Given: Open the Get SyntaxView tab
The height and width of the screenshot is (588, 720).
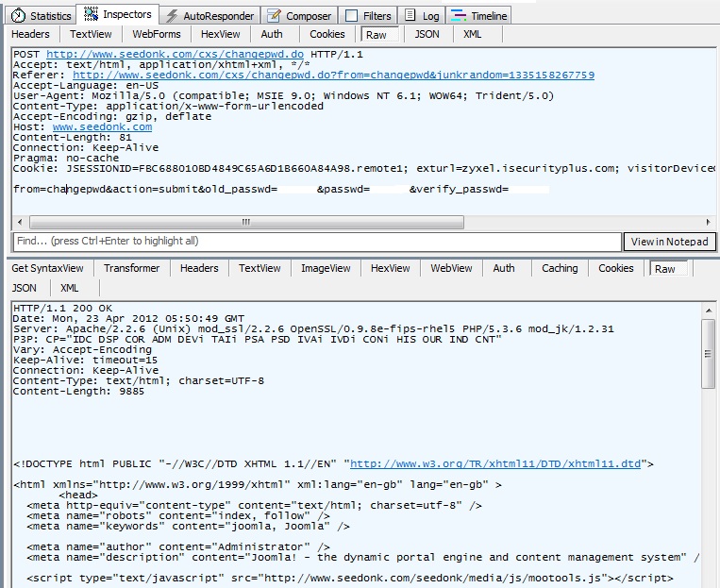Looking at the screenshot, I should click(48, 268).
